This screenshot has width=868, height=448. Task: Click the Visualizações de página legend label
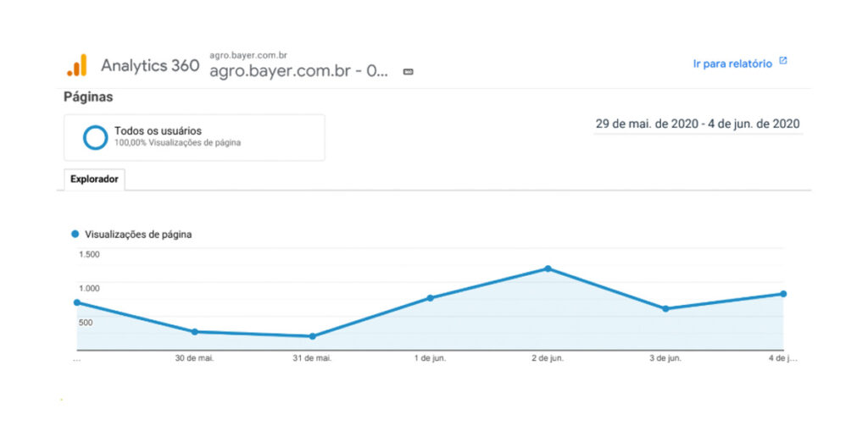(x=138, y=235)
